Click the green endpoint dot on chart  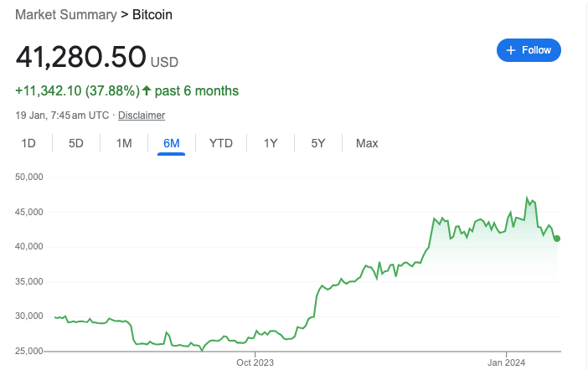pyautogui.click(x=557, y=239)
